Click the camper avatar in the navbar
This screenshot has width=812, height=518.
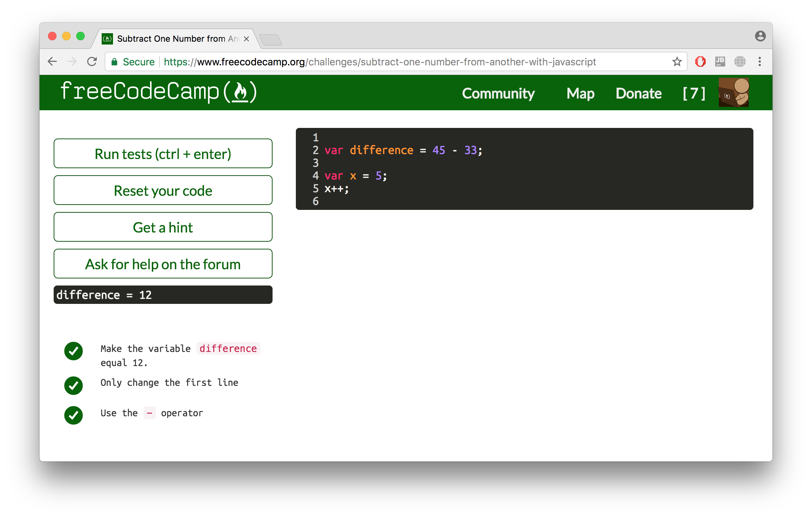(734, 93)
